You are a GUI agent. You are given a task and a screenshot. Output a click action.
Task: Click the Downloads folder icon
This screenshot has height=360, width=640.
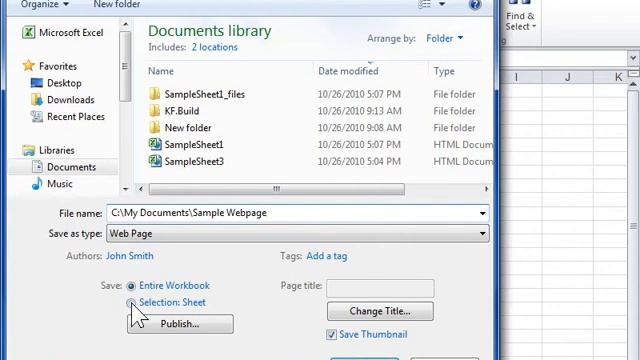pyautogui.click(x=37, y=100)
